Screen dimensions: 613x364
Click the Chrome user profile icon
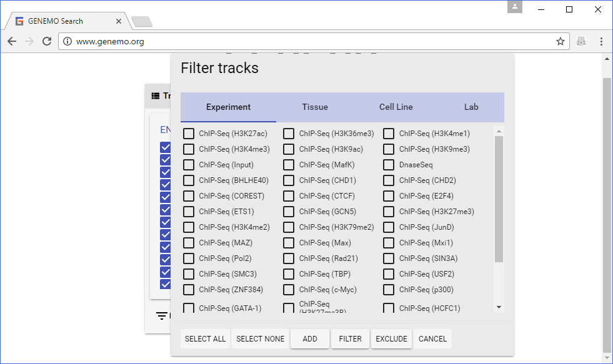pyautogui.click(x=515, y=7)
